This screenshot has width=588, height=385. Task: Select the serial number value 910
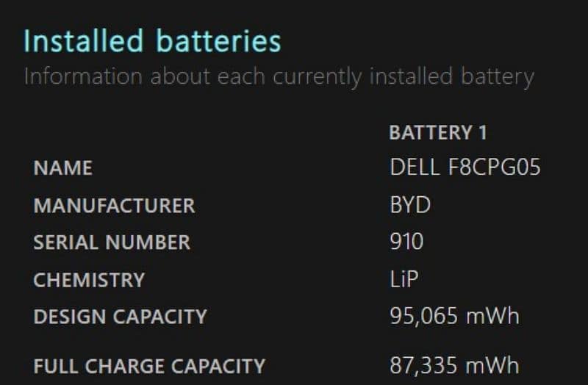(406, 242)
